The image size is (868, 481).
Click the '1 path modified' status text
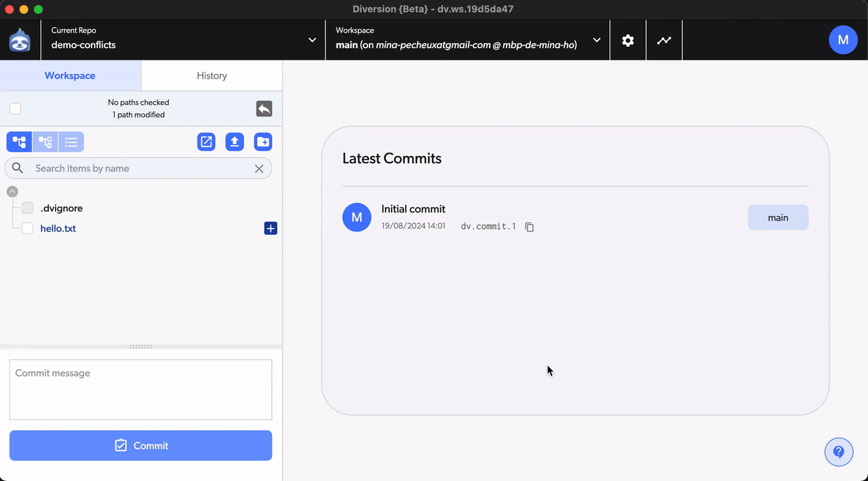(x=138, y=115)
